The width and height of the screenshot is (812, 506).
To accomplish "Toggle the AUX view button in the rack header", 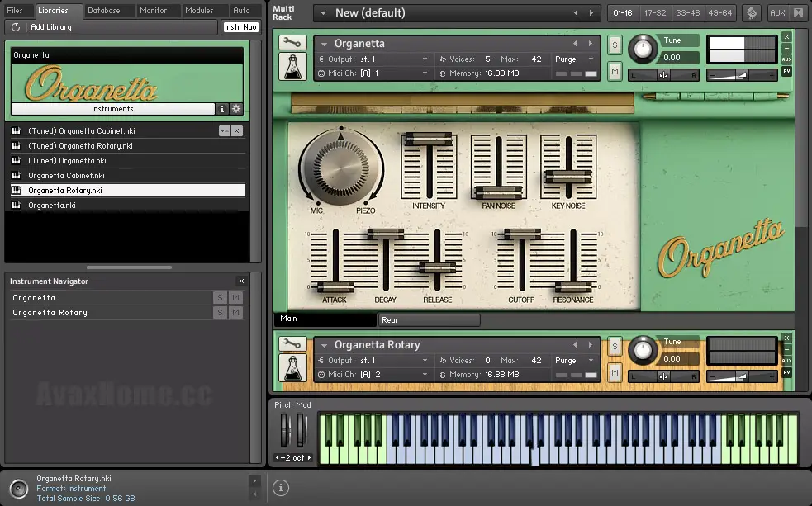I will coord(777,13).
